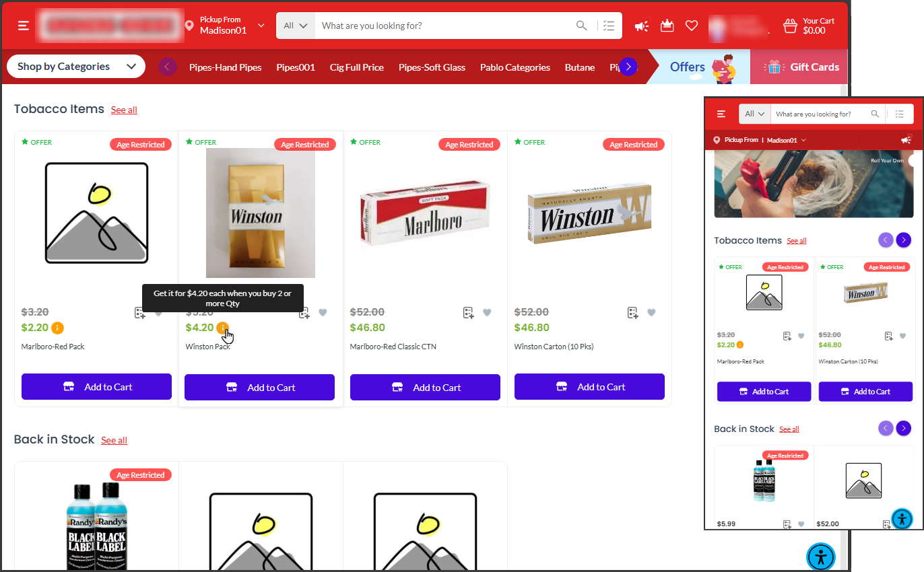
Task: Add Winston Pack to cart
Action: [x=259, y=388]
